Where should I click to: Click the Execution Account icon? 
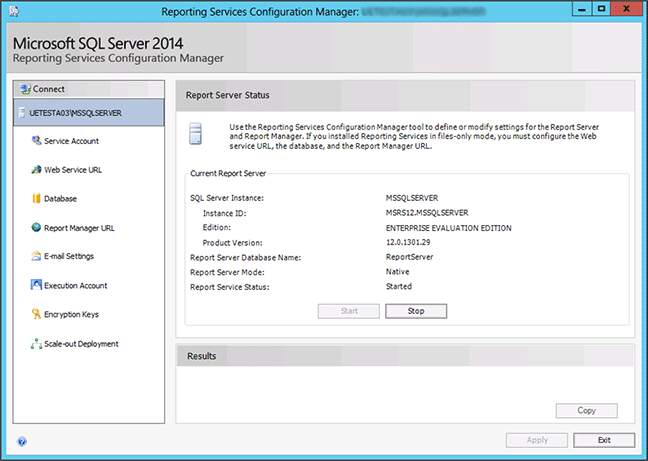36,285
